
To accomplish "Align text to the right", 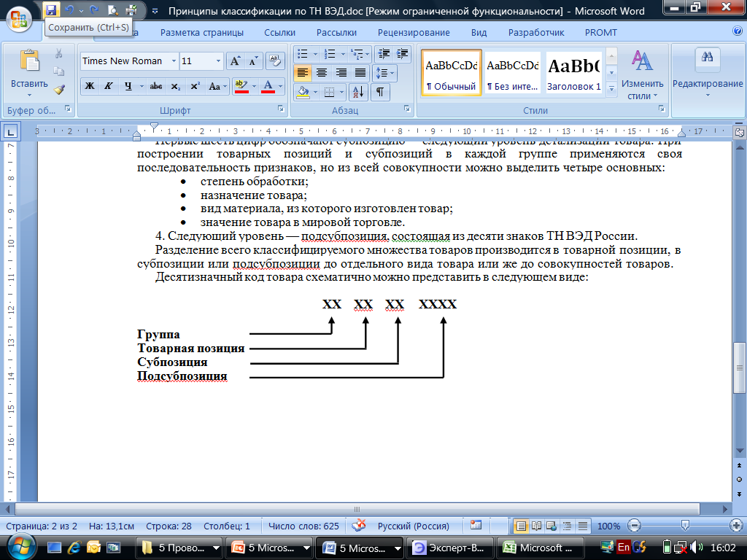I will pyautogui.click(x=341, y=73).
